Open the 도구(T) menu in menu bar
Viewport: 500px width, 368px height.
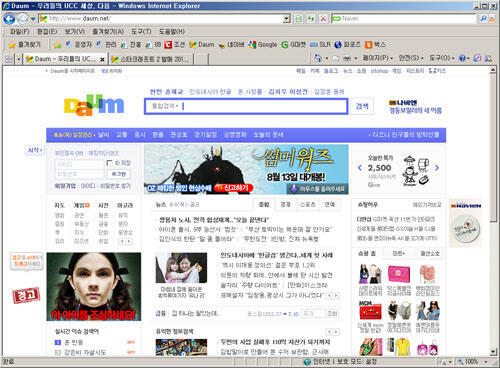[141, 32]
